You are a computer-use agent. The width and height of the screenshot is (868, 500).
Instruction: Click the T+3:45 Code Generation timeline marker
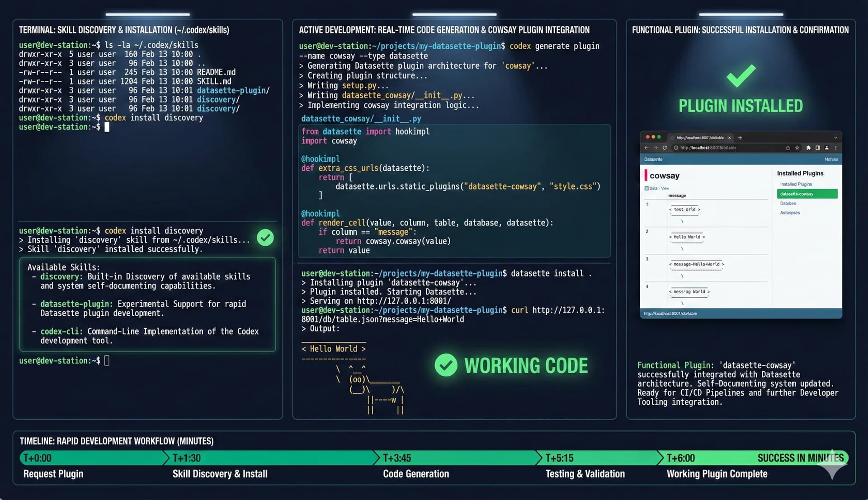click(x=396, y=458)
